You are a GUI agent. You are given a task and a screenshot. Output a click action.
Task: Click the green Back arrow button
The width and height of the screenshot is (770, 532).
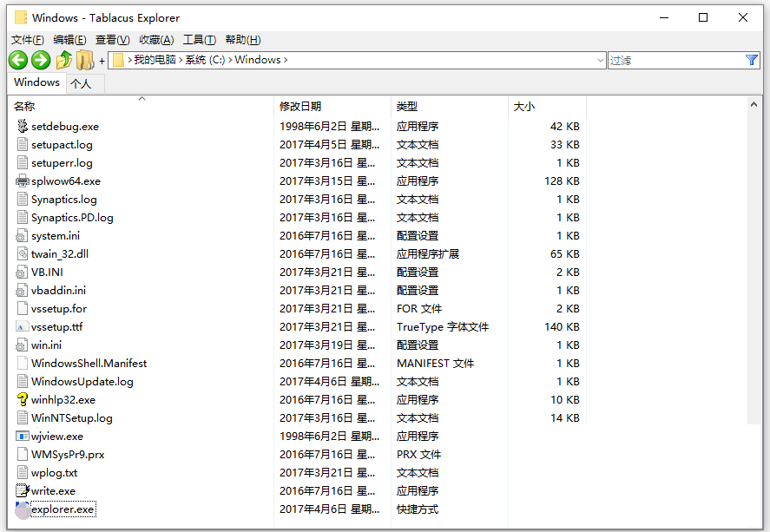pos(18,60)
